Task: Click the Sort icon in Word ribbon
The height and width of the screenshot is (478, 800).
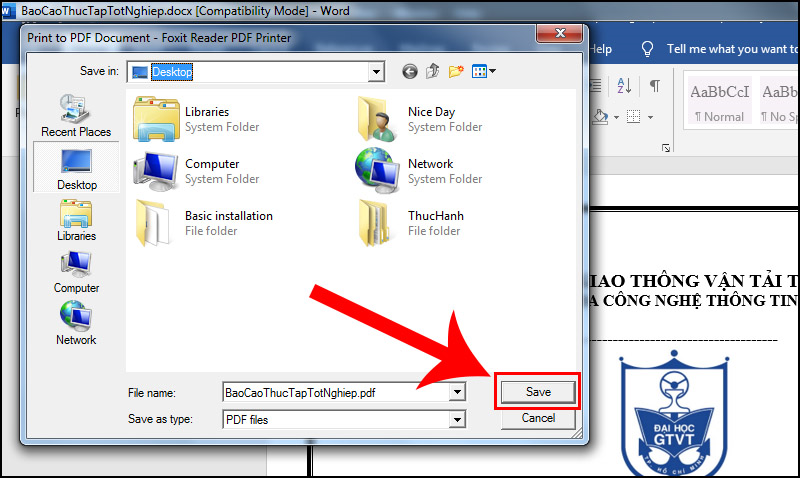Action: tap(627, 87)
